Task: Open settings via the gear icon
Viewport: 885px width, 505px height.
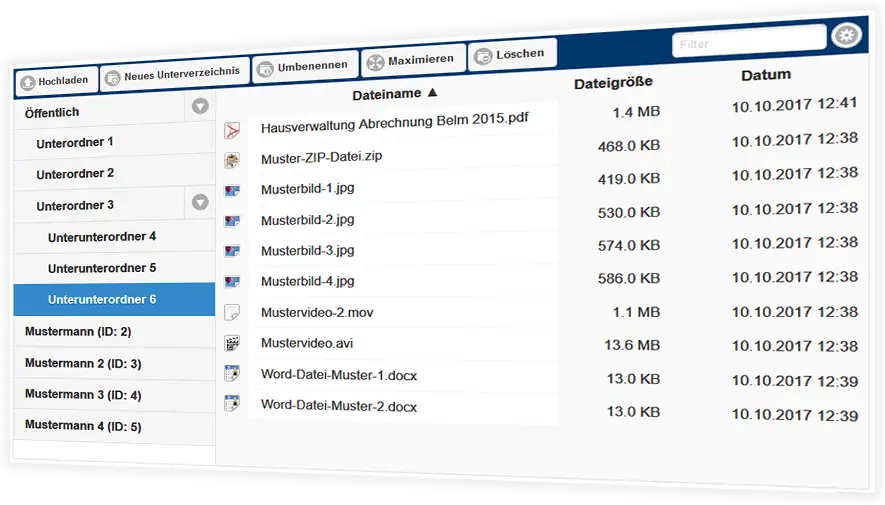Action: (x=845, y=36)
